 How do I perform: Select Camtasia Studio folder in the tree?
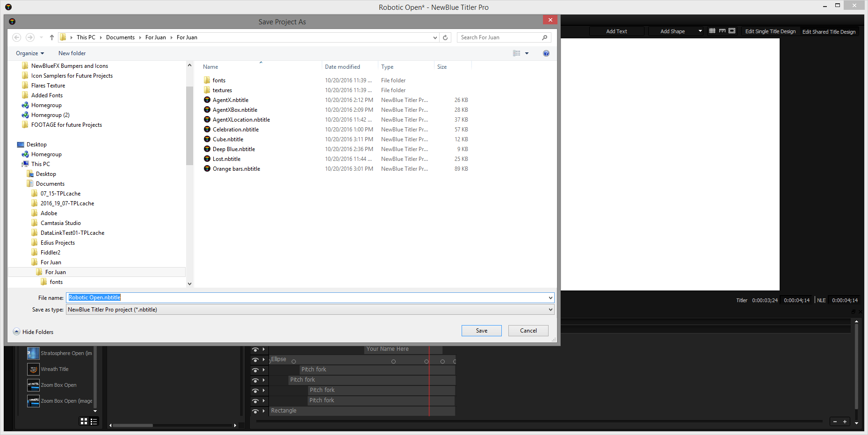pyautogui.click(x=60, y=223)
